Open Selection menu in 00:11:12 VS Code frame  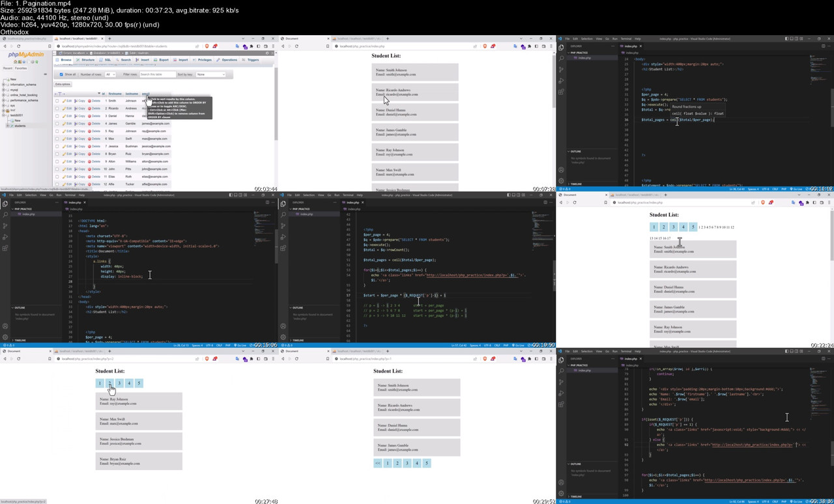587,38
